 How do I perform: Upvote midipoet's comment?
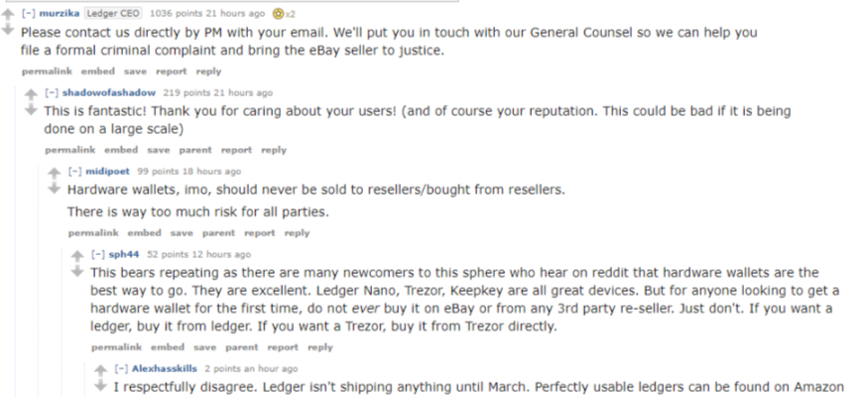[x=55, y=174]
